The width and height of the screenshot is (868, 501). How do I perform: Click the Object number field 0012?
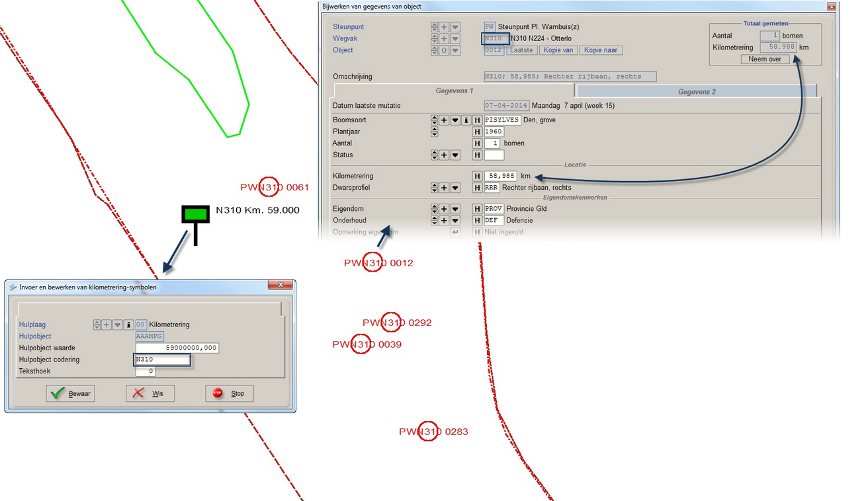pos(494,50)
